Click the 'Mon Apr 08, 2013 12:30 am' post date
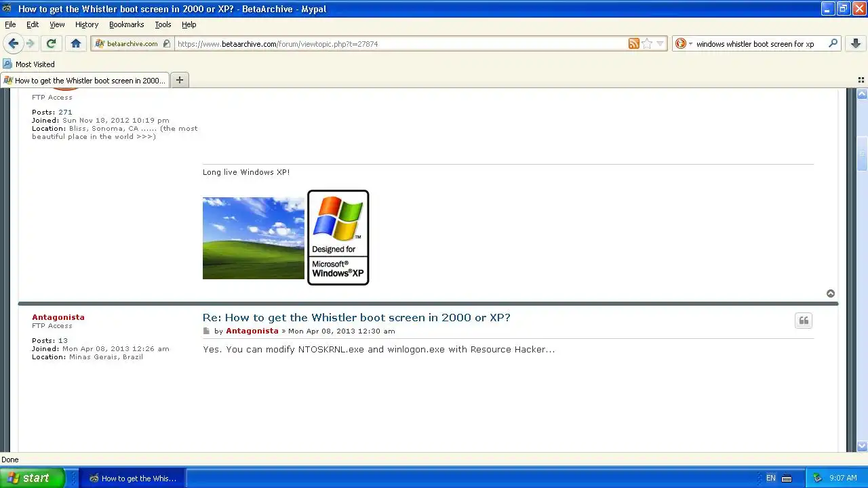This screenshot has height=488, width=868. (x=342, y=331)
